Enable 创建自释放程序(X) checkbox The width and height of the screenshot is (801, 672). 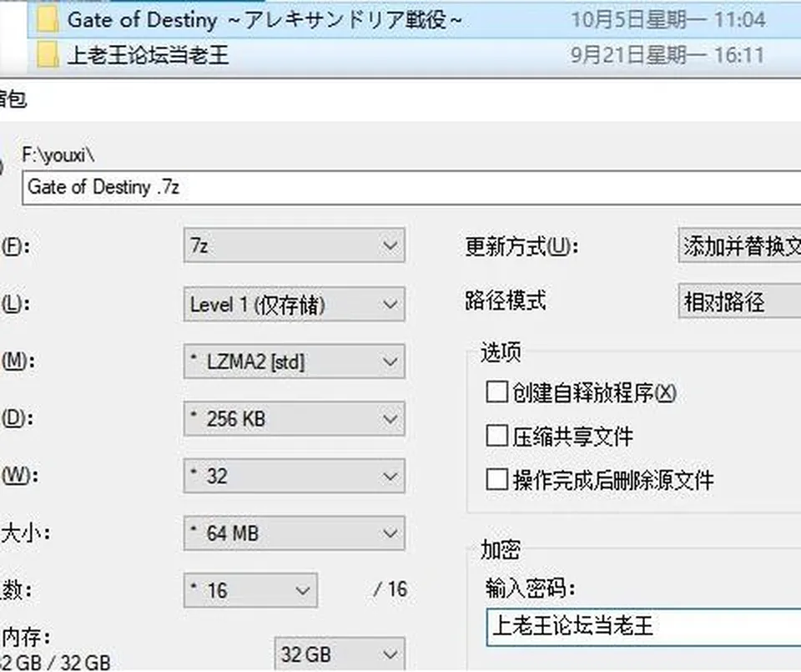click(497, 392)
